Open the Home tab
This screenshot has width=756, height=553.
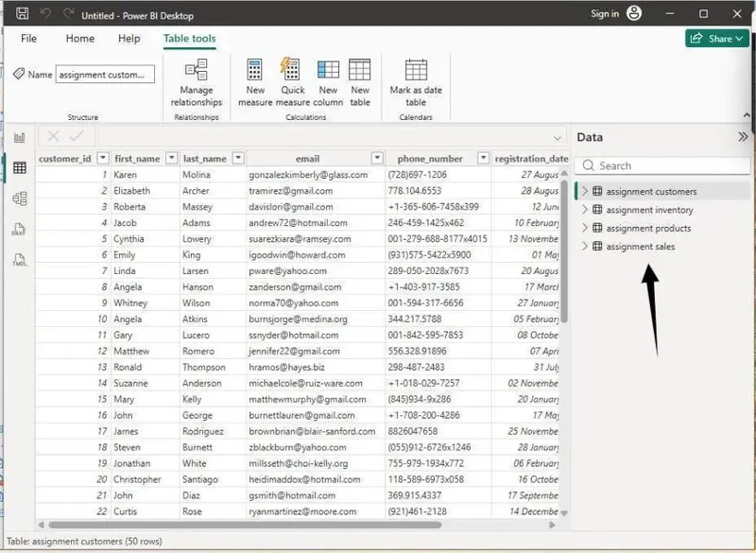point(80,38)
